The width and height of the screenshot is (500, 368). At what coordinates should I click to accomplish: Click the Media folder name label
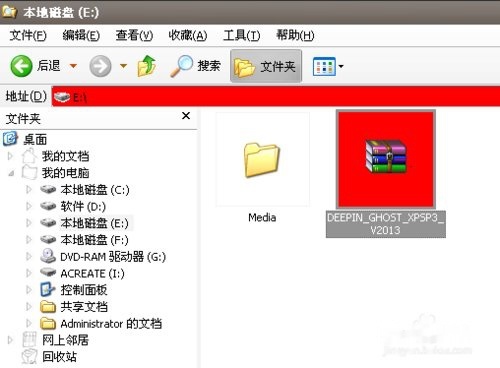point(262,218)
